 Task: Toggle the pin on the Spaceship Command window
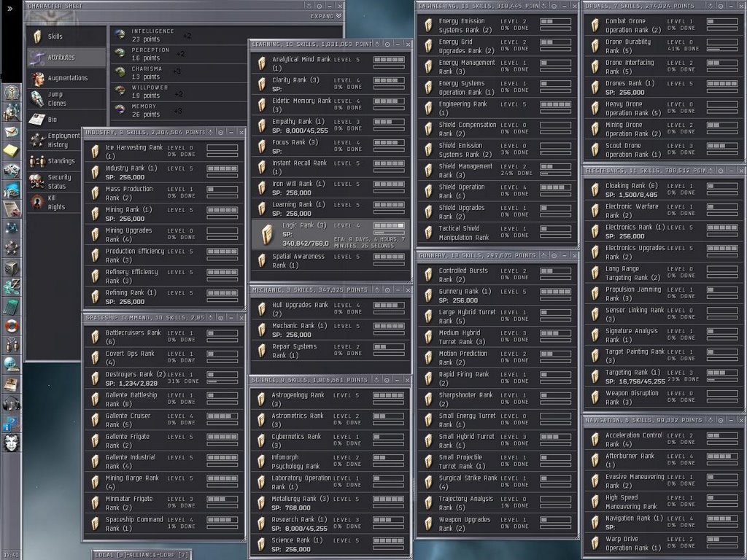point(211,318)
